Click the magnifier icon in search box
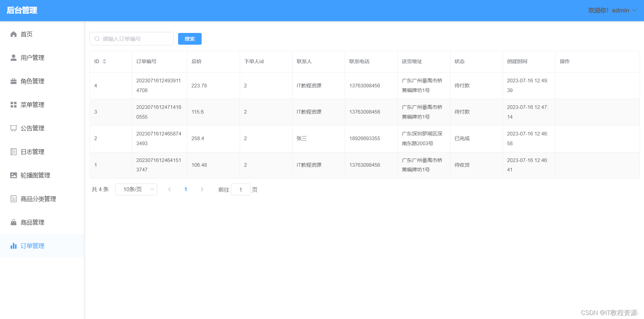Viewport: 644px width, 319px height. click(97, 39)
